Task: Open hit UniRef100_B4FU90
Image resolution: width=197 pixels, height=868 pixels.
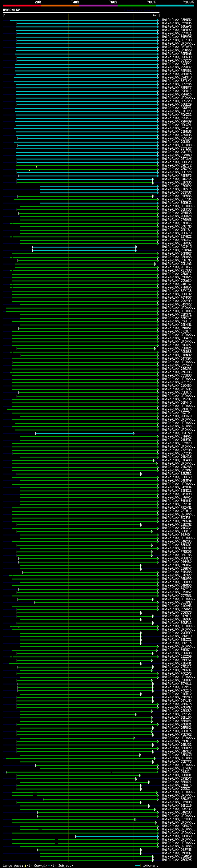Action: click(x=177, y=30)
